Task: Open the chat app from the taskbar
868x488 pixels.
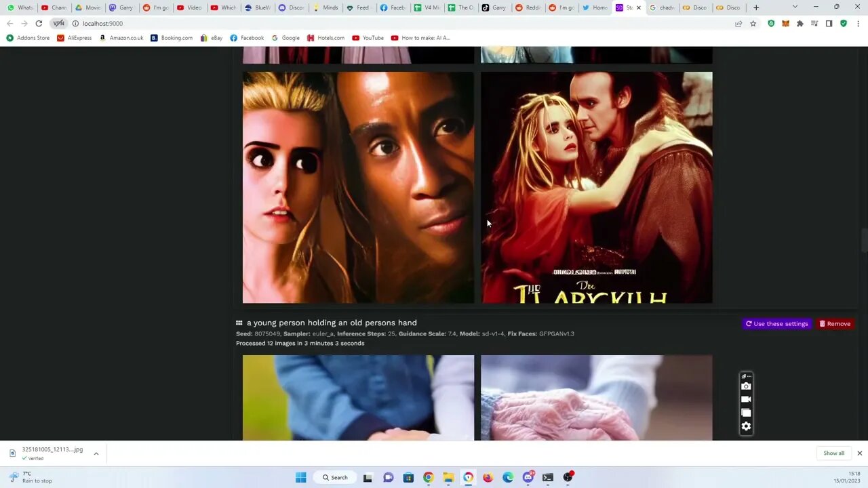Action: (388, 477)
